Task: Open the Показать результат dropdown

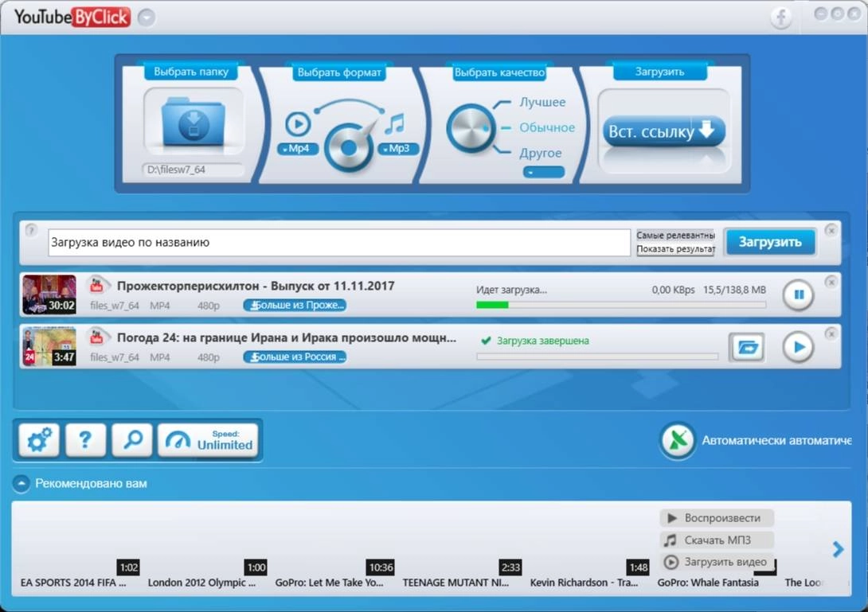Action: click(x=675, y=250)
